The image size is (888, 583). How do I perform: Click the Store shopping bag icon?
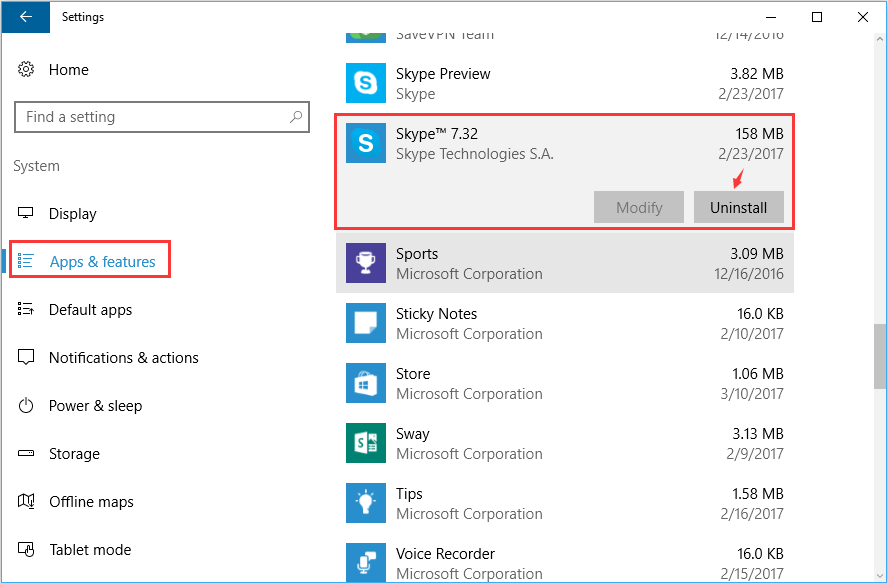[x=366, y=383]
